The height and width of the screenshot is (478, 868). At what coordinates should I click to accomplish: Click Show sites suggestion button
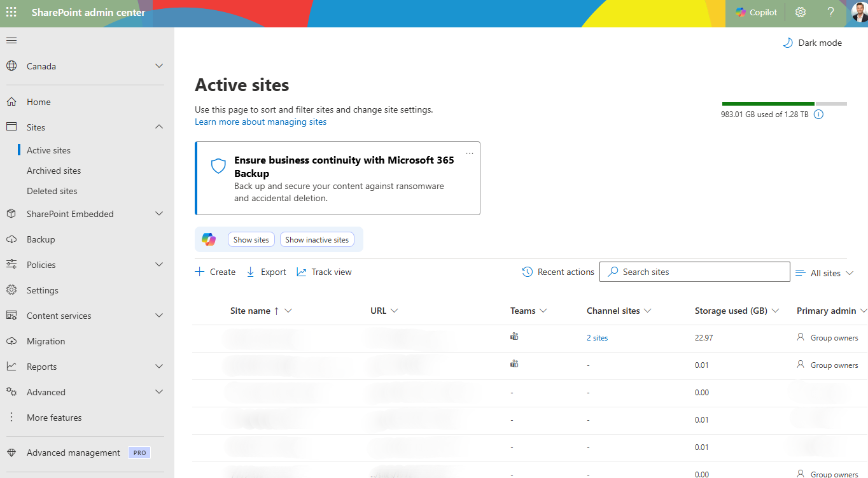(251, 240)
